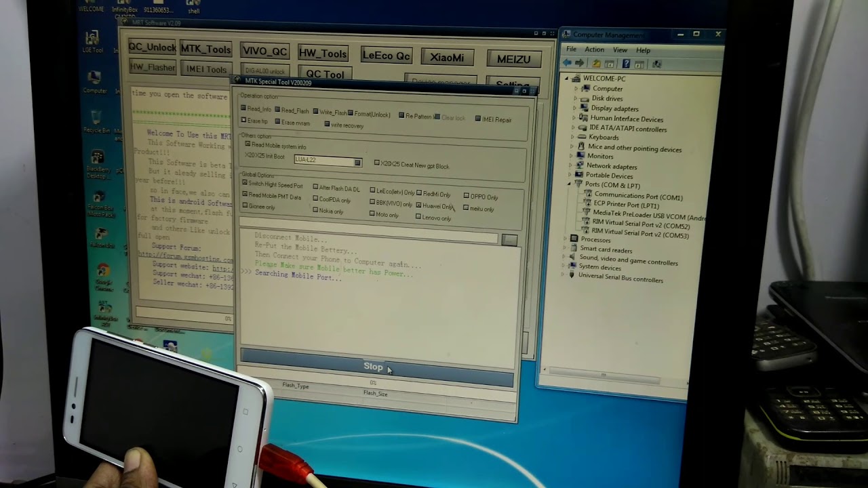Click Scan for hardware changes toolbar icon
Screen dimensions: 868x488
[x=656, y=64]
